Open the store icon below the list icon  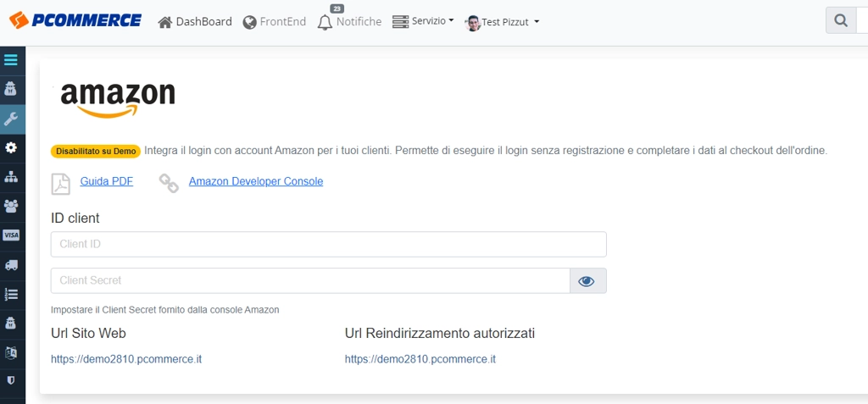11,324
